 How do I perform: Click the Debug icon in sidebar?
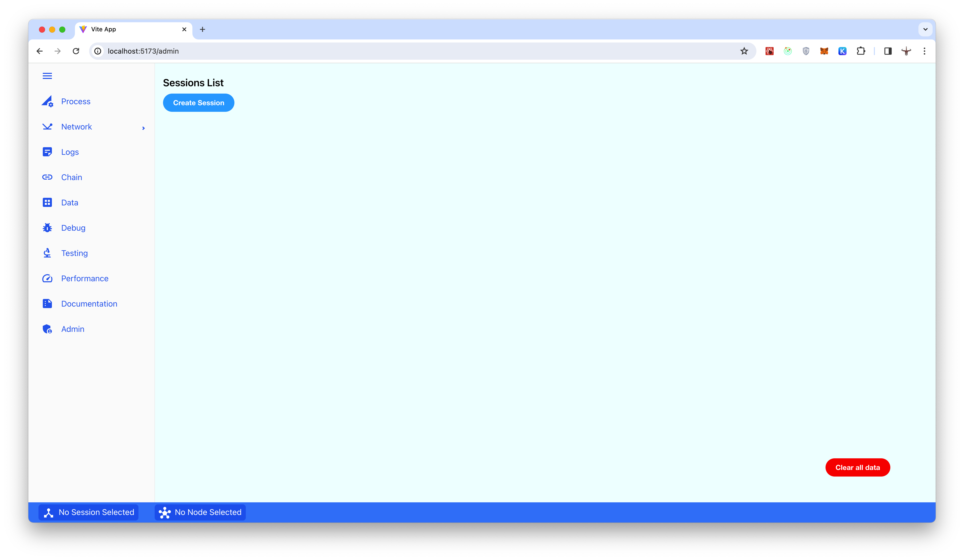[47, 227]
